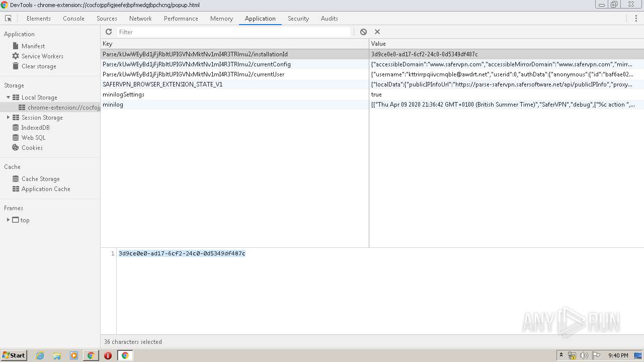Clear all storage entries icon

click(363, 32)
